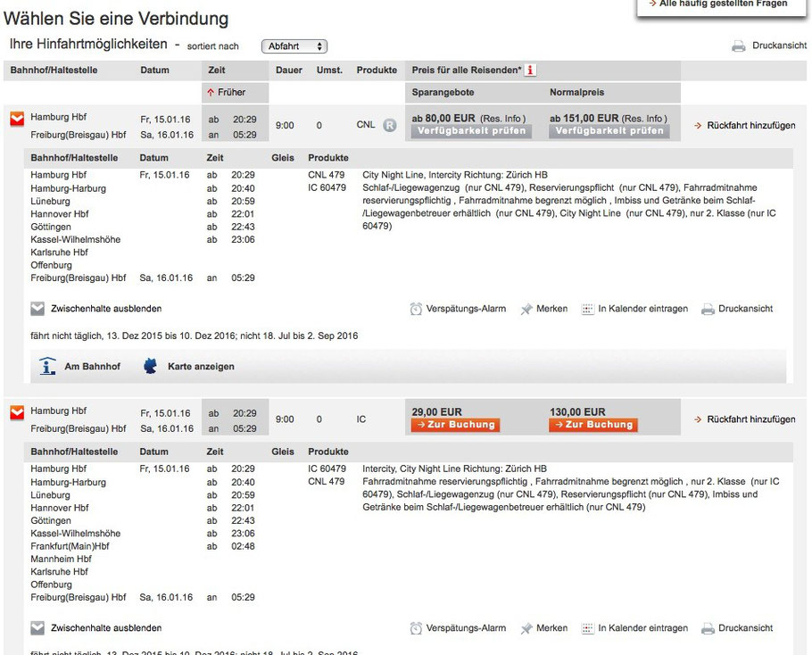Image resolution: width=812 pixels, height=655 pixels.
Task: Click the pin icon in the IC section
Action: tap(526, 628)
